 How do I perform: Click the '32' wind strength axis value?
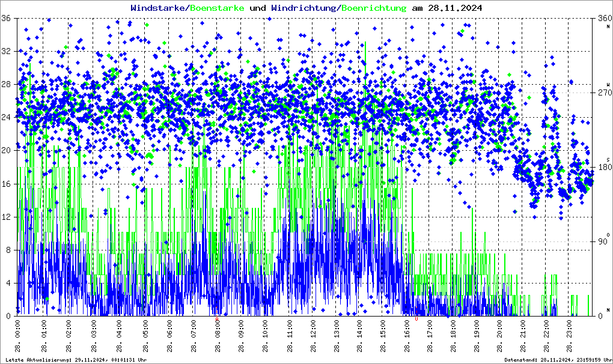(6, 51)
